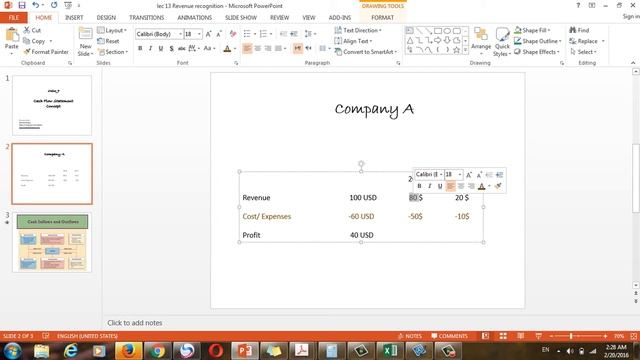Viewport: 640px width, 360px height.
Task: Switch to Slide Sorter view icon in status bar
Action: click(503, 336)
